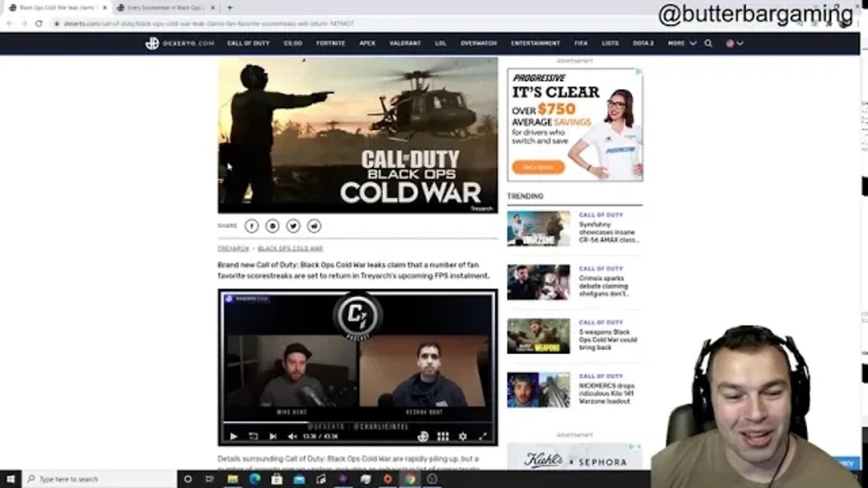The image size is (868, 488).
Task: Click the Symfuhny Warzone article thumbnail
Action: (x=538, y=228)
